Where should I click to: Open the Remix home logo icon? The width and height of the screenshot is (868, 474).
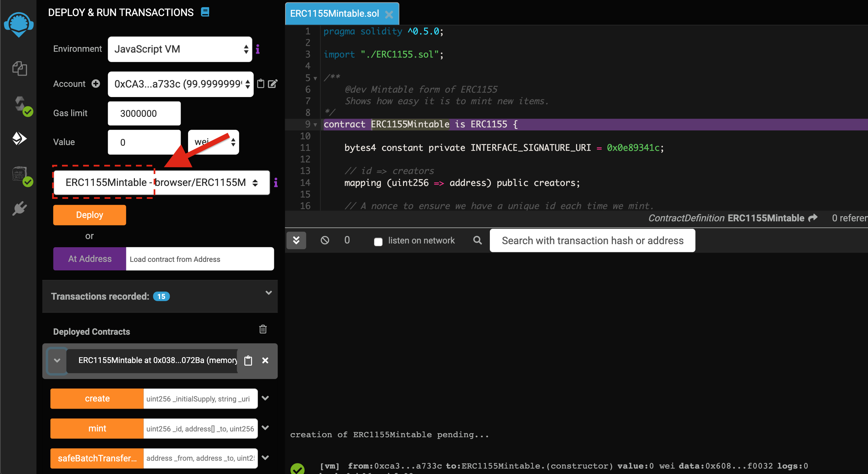[x=19, y=25]
